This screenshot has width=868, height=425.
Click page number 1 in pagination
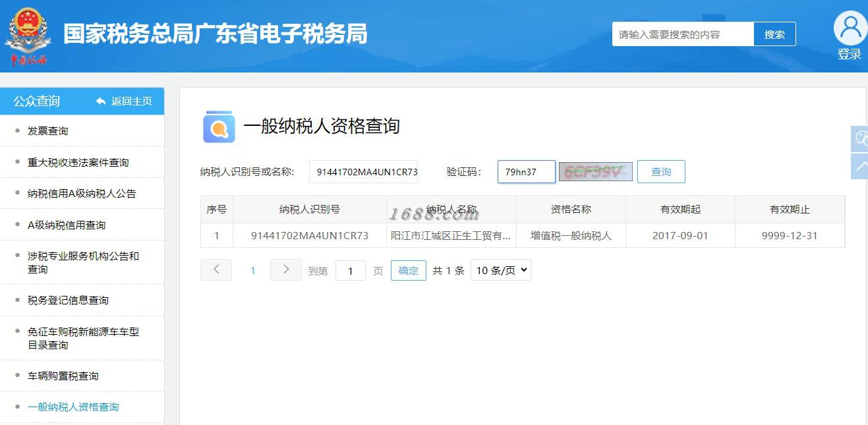pyautogui.click(x=252, y=270)
